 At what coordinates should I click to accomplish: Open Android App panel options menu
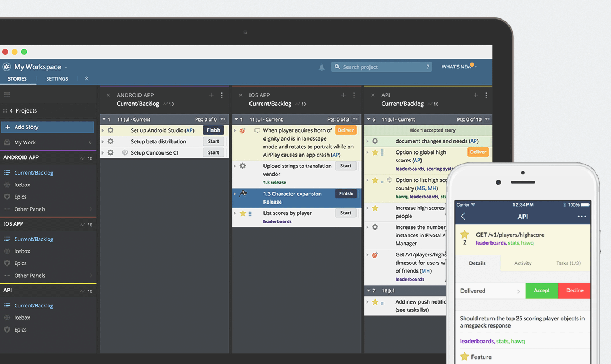pyautogui.click(x=222, y=95)
